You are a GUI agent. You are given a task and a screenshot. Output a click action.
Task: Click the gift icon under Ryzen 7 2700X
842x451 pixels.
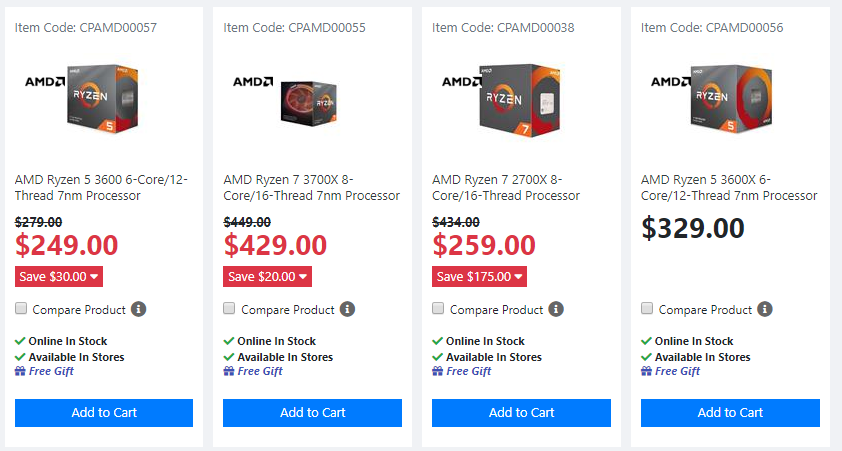pos(438,371)
